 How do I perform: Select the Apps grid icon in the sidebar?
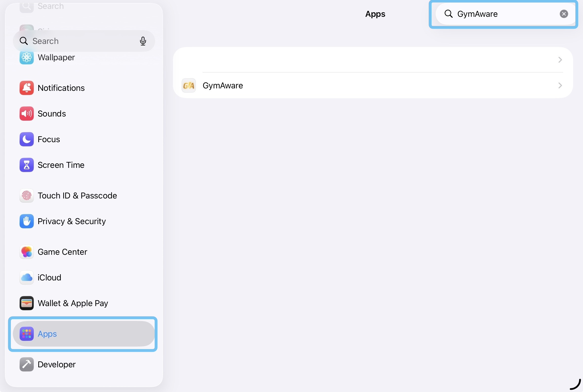point(26,334)
